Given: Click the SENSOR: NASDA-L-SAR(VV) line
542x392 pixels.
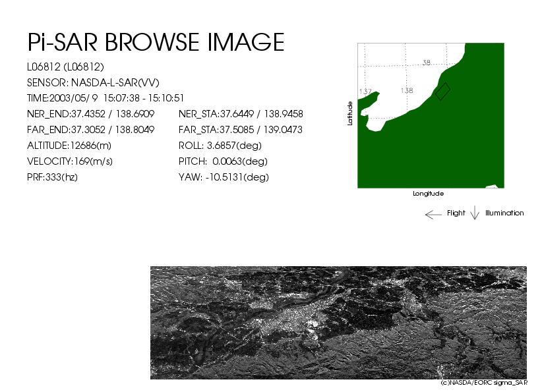Looking at the screenshot, I should click(93, 83).
